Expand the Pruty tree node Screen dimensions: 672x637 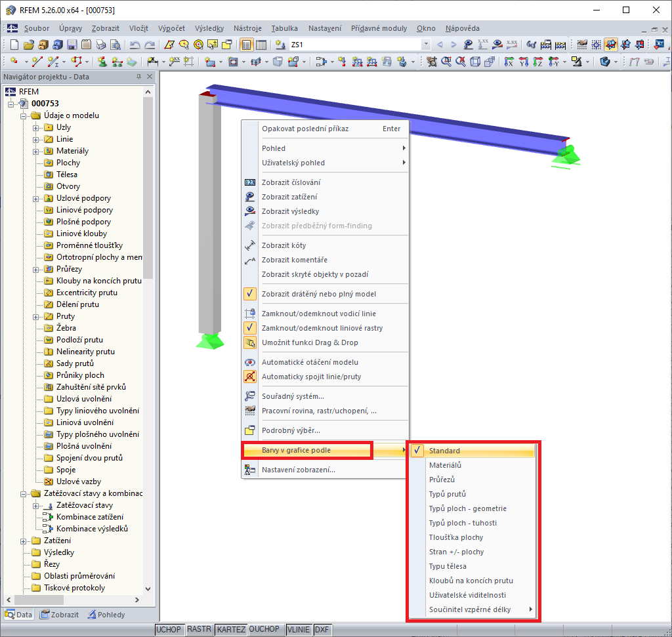pos(35,317)
